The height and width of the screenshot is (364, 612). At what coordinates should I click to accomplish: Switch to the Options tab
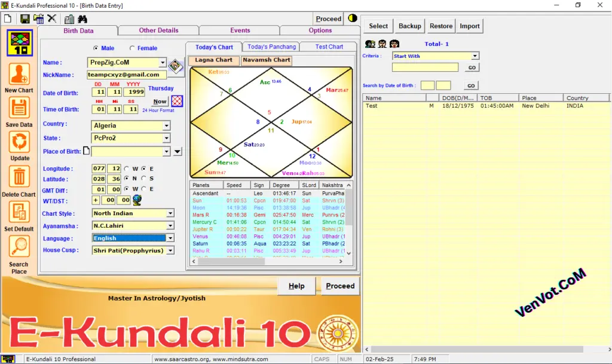tap(320, 30)
